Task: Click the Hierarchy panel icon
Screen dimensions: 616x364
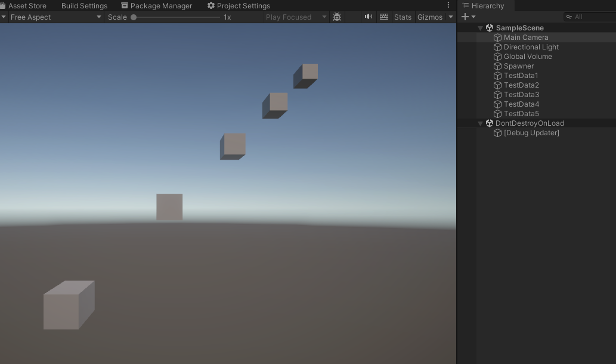Action: (x=465, y=5)
